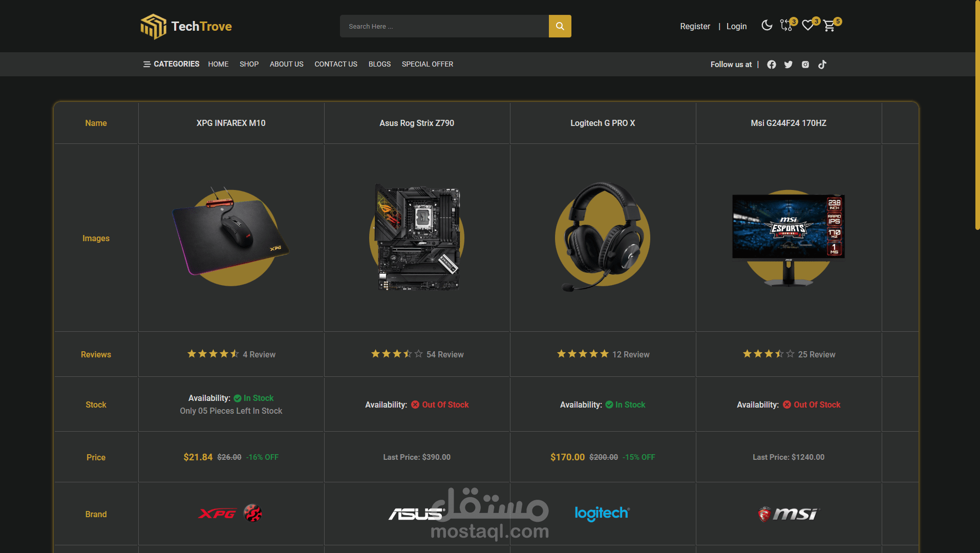Click the Asus Out Of Stock status
980x553 pixels.
[440, 405]
